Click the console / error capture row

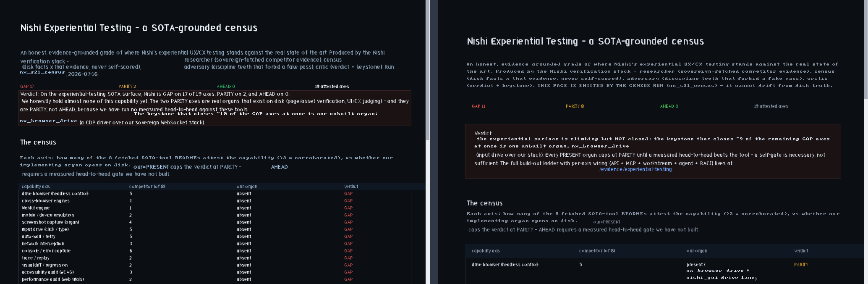pos(215,251)
